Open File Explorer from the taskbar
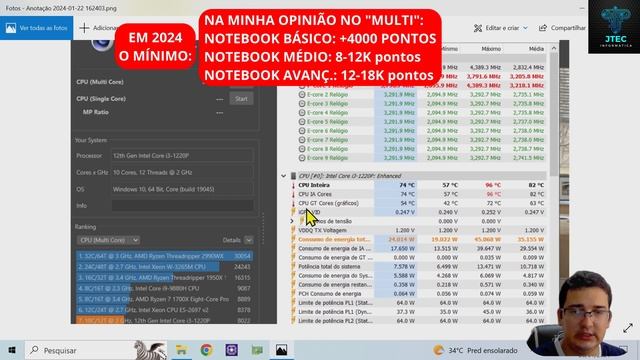Image resolution: width=640 pixels, height=360 pixels. [x=181, y=350]
